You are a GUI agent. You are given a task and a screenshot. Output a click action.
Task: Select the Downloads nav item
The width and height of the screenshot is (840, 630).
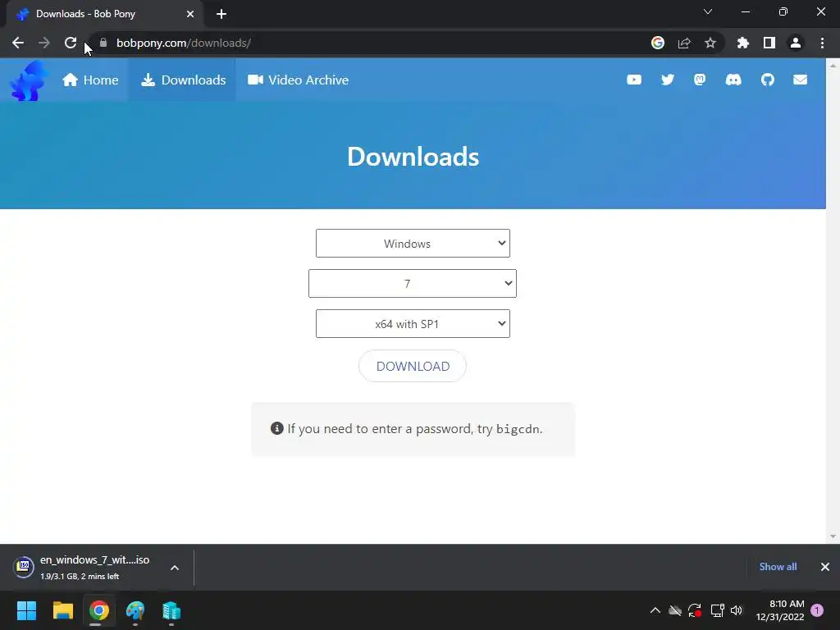pos(183,80)
